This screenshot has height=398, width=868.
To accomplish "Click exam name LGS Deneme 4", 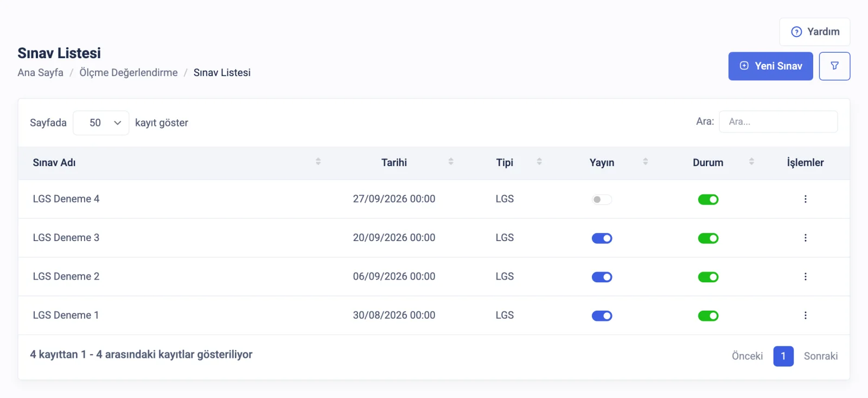I will [x=66, y=199].
